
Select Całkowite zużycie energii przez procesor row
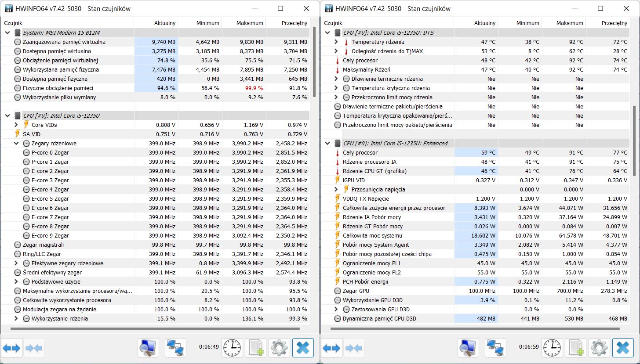click(x=476, y=208)
